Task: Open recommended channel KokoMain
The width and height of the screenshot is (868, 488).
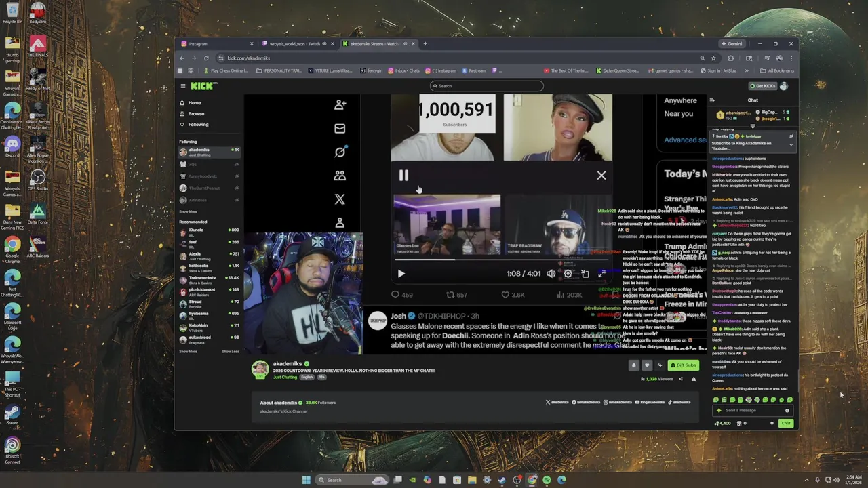Action: 209,327
